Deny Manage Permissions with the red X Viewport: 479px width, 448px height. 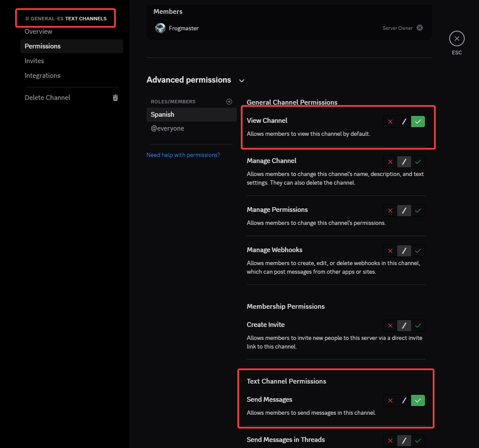(x=390, y=211)
